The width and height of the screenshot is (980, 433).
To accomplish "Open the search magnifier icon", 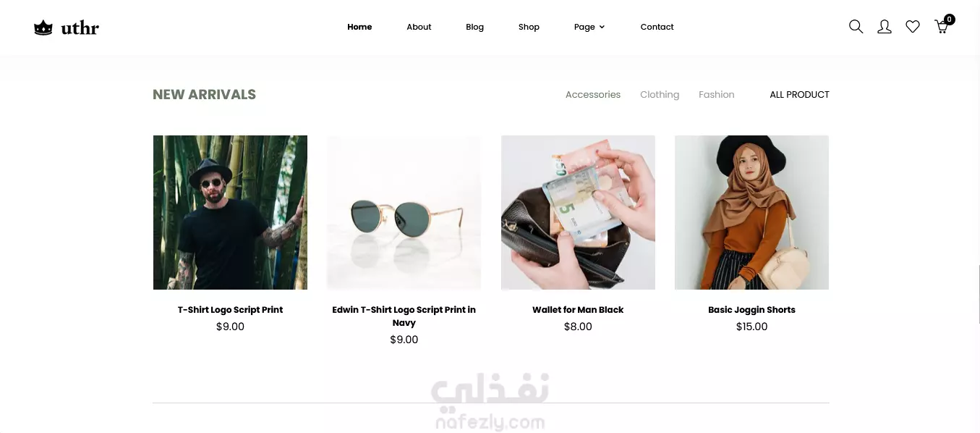I will (856, 27).
